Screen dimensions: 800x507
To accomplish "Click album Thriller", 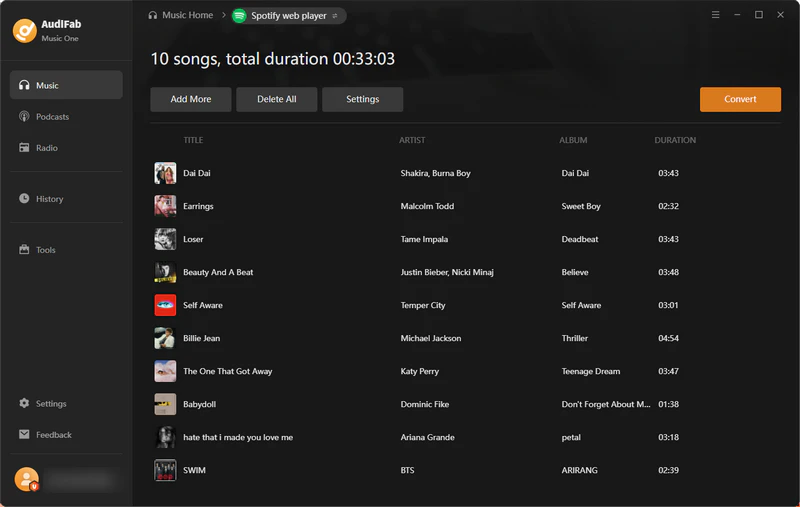I will tap(575, 338).
